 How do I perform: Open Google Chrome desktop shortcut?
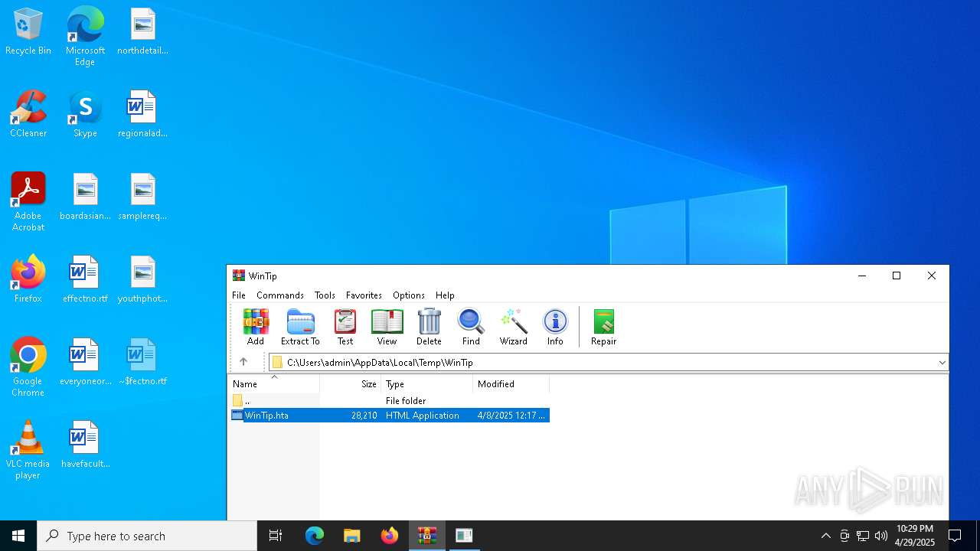[x=28, y=367]
